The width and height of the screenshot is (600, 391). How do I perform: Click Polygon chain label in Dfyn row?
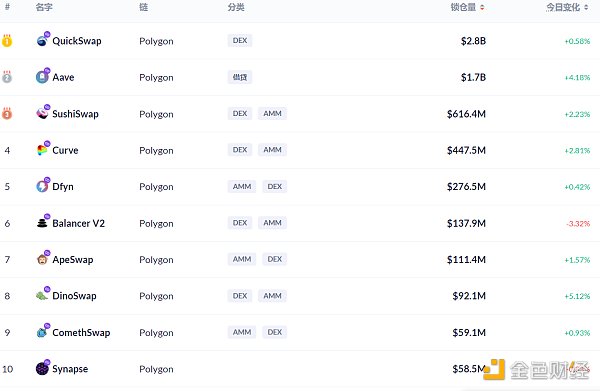(x=156, y=187)
